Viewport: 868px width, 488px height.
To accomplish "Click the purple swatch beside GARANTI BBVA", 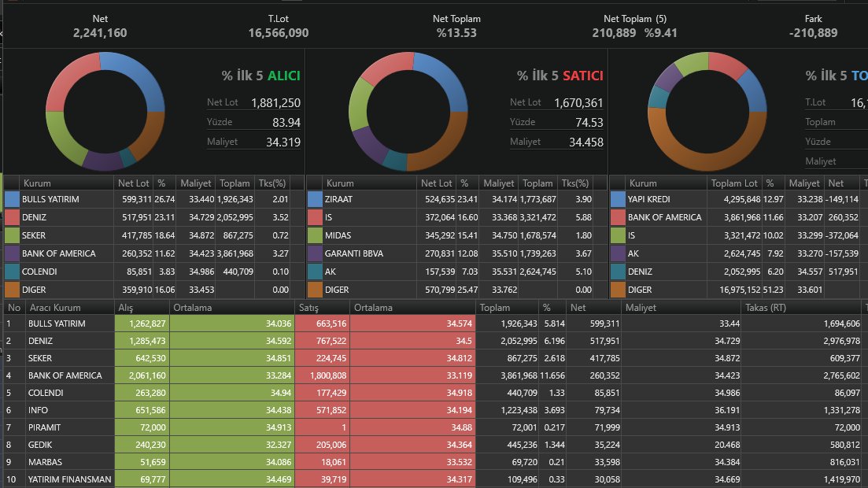I will pyautogui.click(x=315, y=253).
